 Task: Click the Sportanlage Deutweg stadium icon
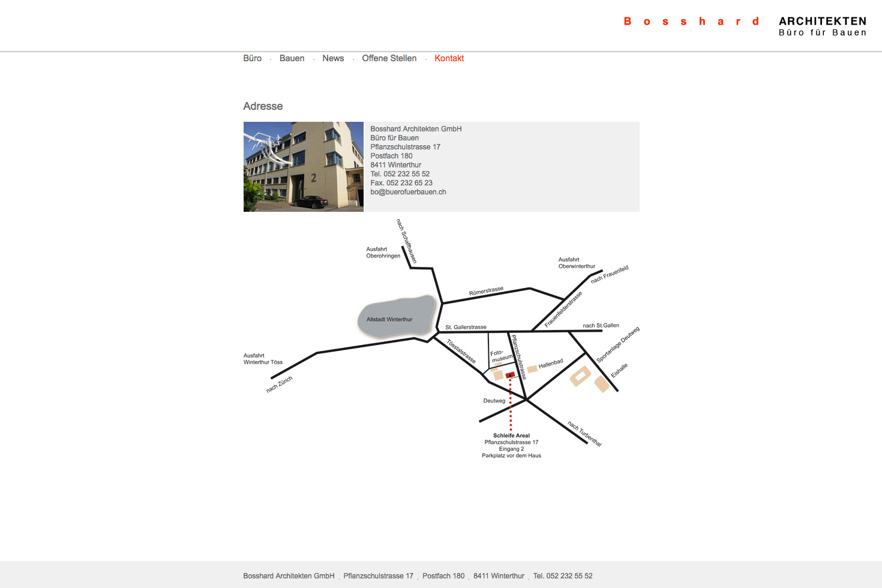tap(580, 376)
